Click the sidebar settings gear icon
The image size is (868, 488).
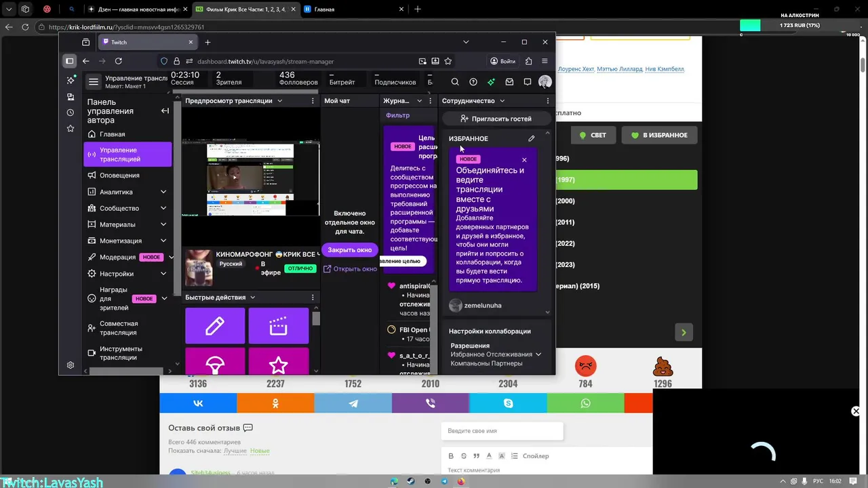pyautogui.click(x=71, y=365)
